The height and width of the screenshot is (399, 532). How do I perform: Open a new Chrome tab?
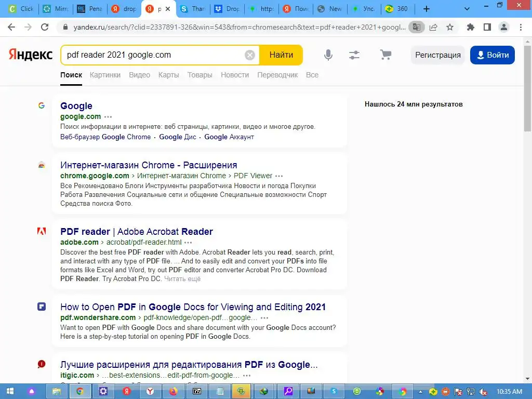427,9
